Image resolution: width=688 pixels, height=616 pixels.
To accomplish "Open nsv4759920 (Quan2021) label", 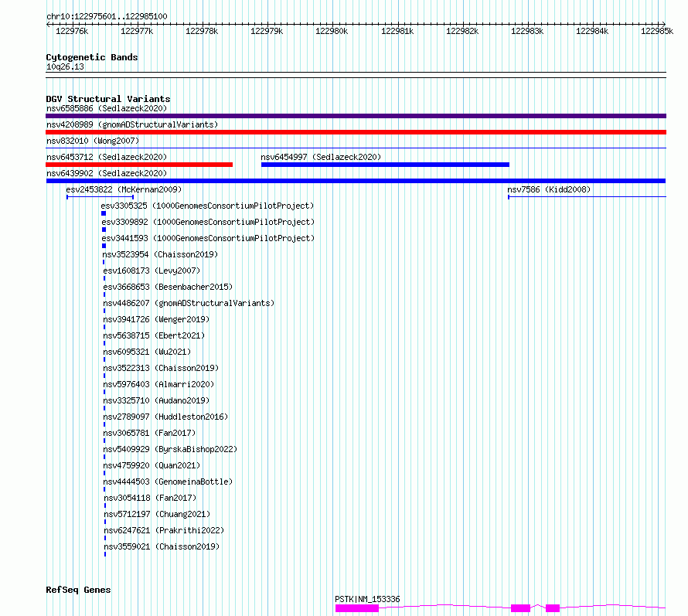I will [x=152, y=465].
